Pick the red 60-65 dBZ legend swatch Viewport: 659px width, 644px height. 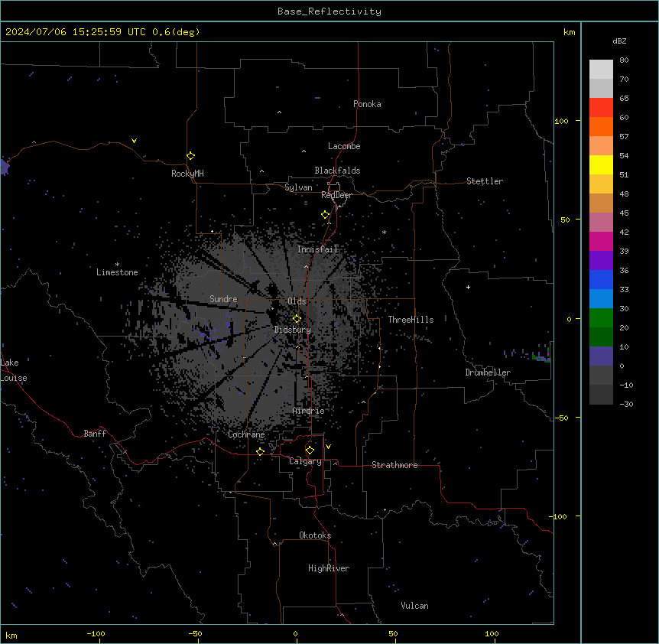(601, 107)
